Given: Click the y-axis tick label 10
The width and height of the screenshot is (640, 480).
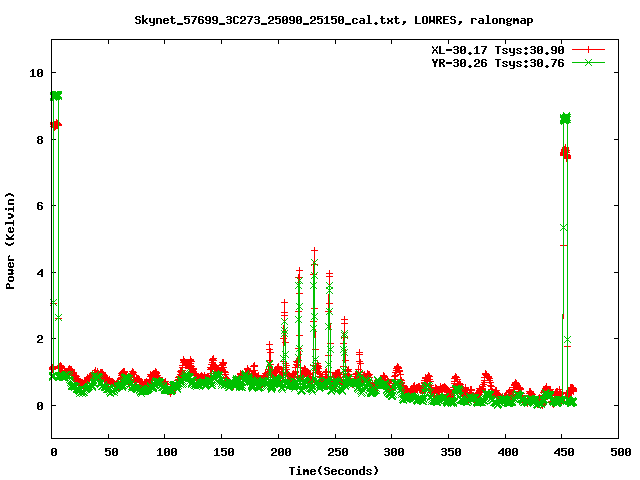Looking at the screenshot, I should point(36,73).
